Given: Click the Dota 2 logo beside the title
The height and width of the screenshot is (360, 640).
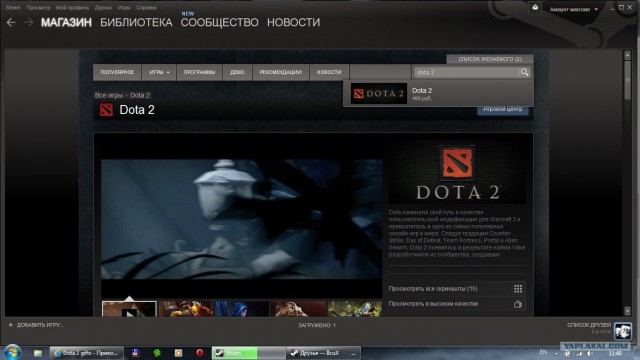Looking at the screenshot, I should coord(106,110).
